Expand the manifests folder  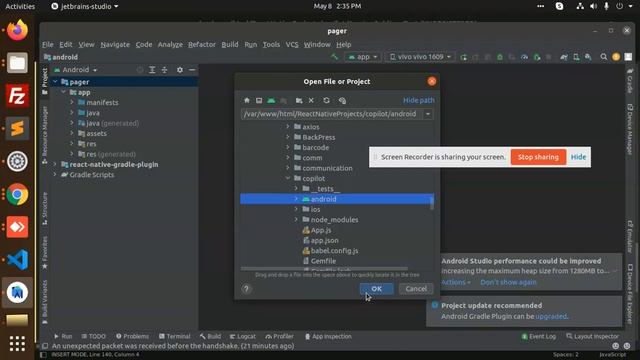(72, 102)
